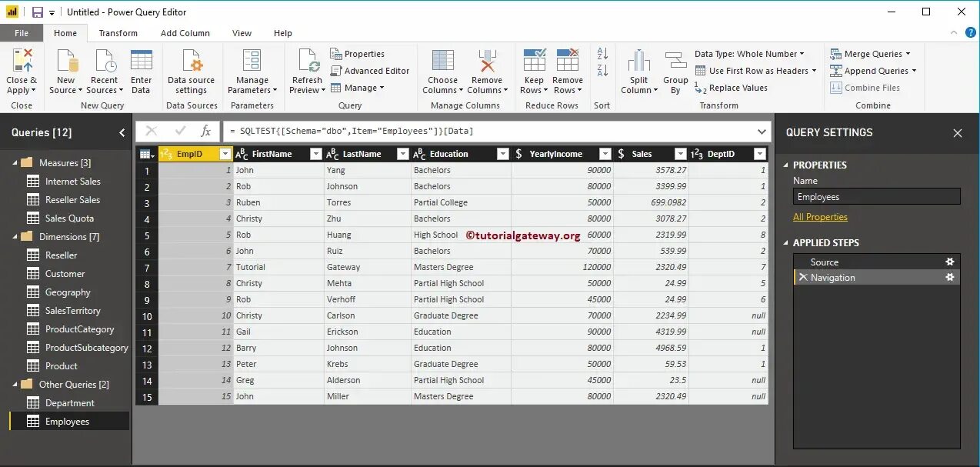The height and width of the screenshot is (467, 980).
Task: Open query Properties in the ribbon
Action: 357,54
